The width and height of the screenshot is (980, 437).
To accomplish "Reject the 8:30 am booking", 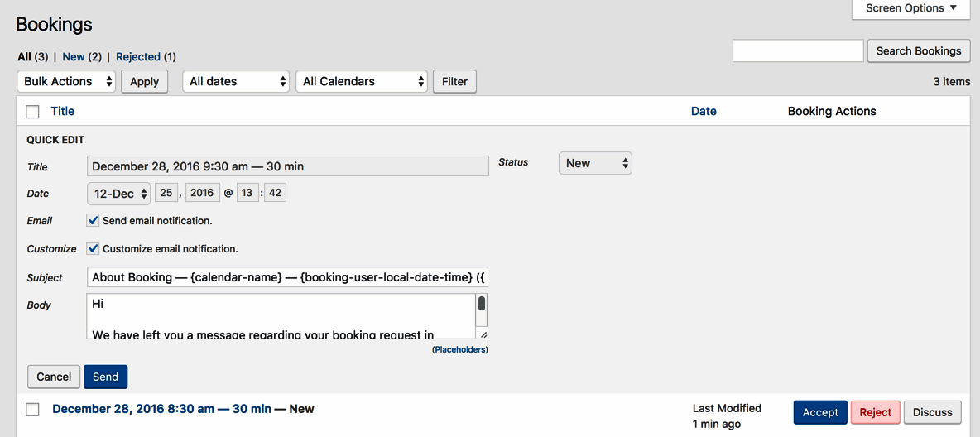I will tap(875, 412).
